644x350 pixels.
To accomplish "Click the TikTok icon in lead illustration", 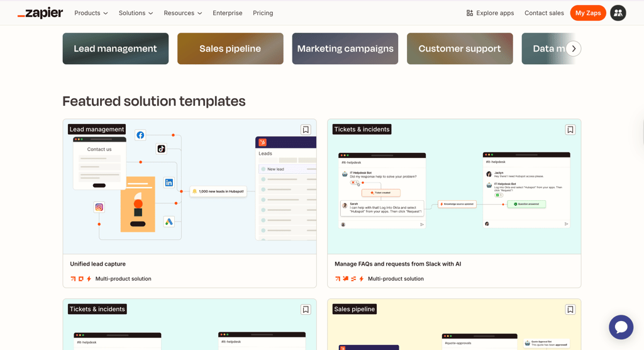I will click(162, 149).
